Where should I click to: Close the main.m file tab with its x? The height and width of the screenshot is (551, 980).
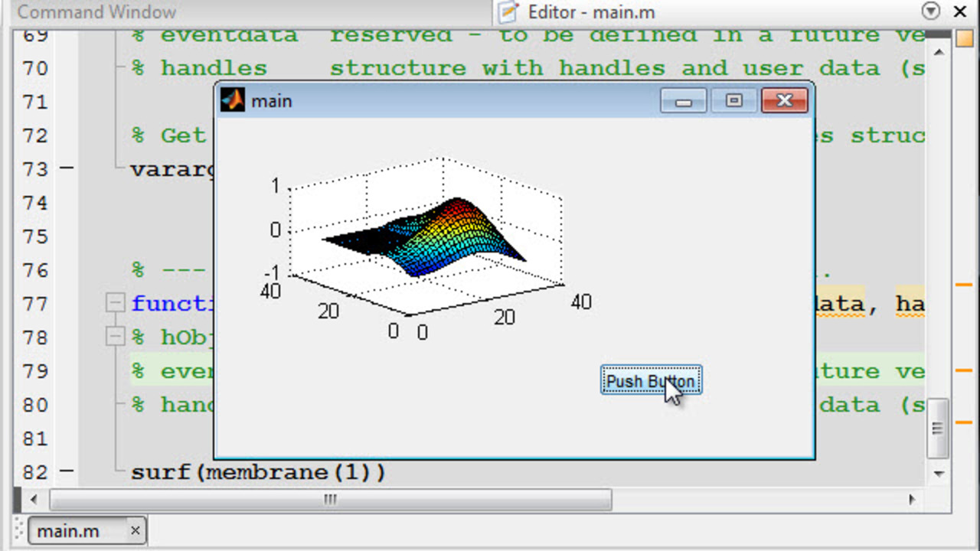(x=135, y=530)
